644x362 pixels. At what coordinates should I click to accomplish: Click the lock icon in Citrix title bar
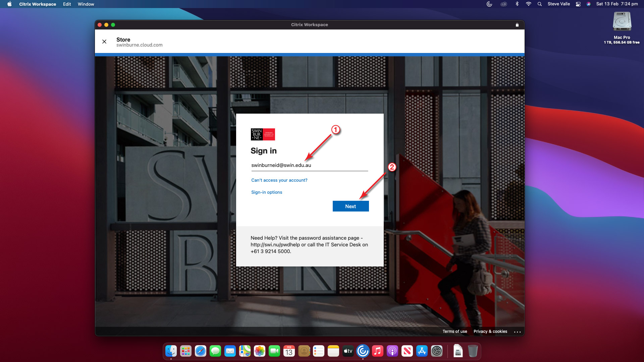click(x=517, y=25)
